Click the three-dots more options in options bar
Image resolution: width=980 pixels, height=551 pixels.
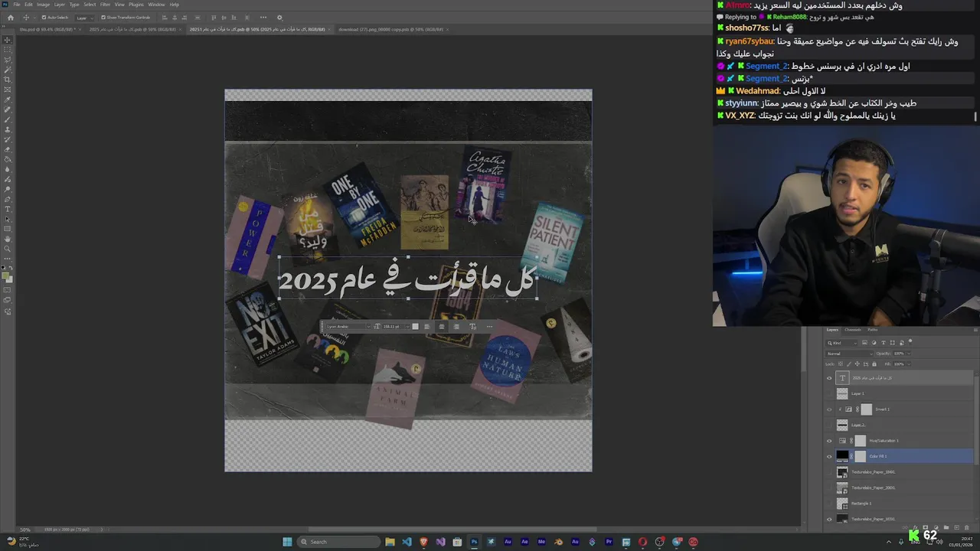click(263, 18)
